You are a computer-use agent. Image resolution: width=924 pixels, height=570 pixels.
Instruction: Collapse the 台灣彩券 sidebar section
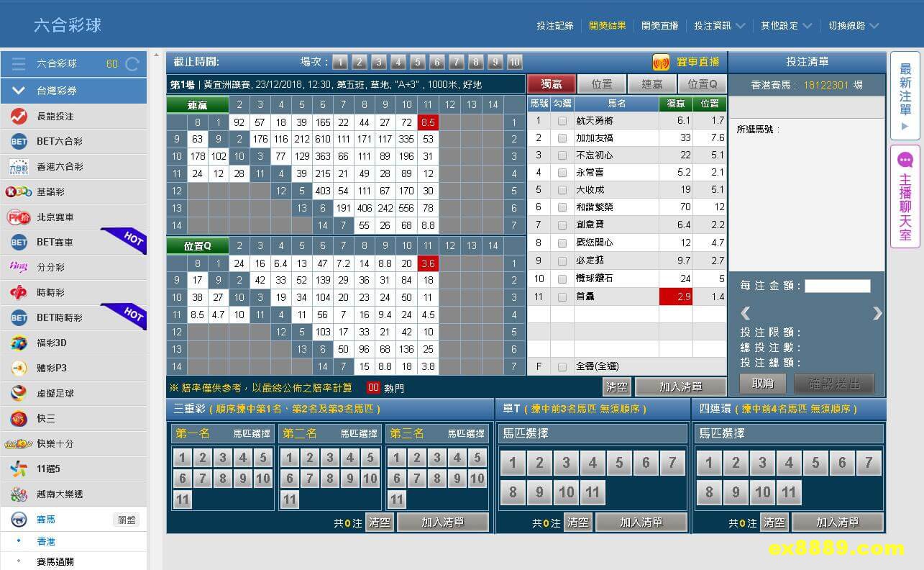click(x=19, y=91)
